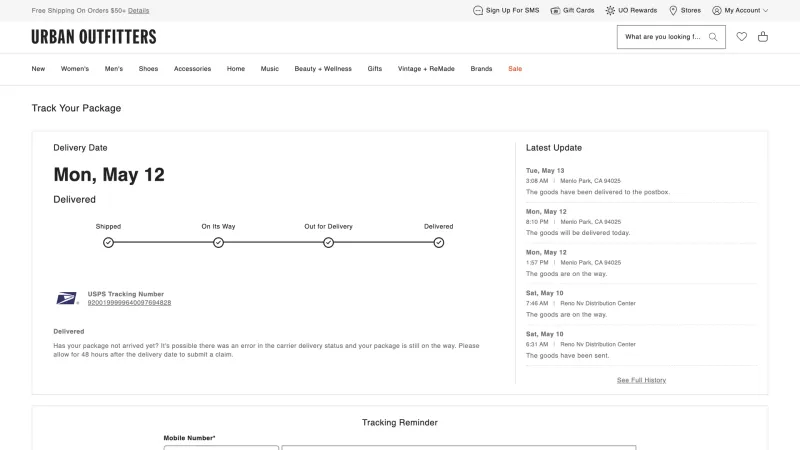Screen dimensions: 800x450
Task: Click the 7:46 AM Reno Nv Distribution Center entry
Action: tap(581, 303)
